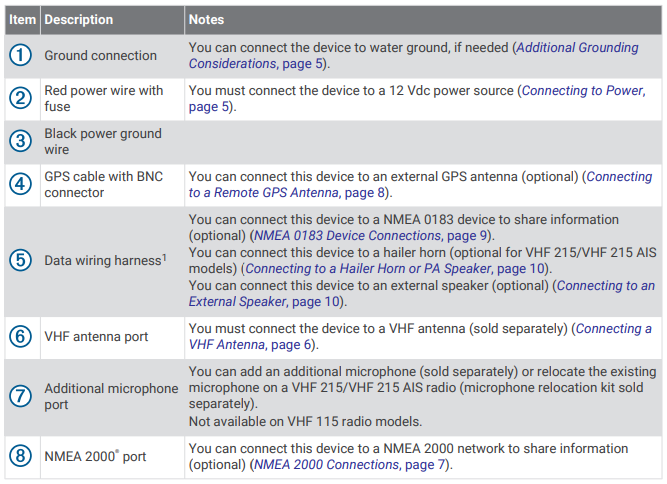Click the circled number 7 icon
Viewport: 667px width, 484px height.
pos(22,397)
